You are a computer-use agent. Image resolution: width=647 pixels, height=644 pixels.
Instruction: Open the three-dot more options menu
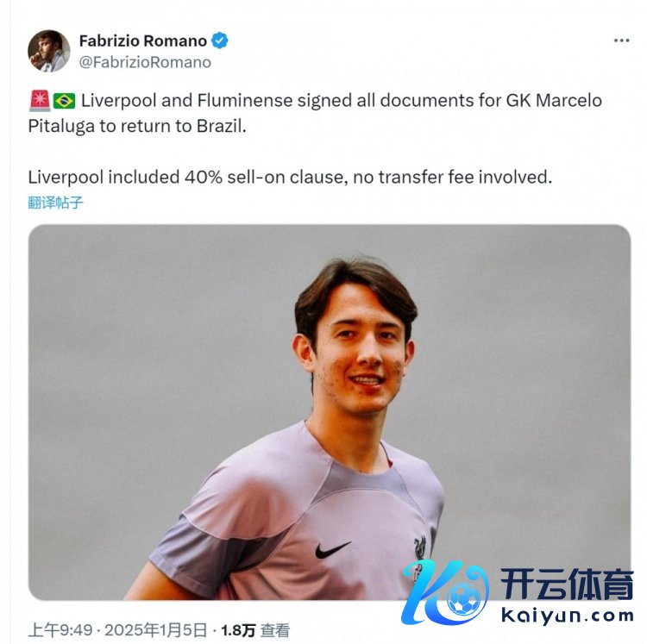pos(621,41)
